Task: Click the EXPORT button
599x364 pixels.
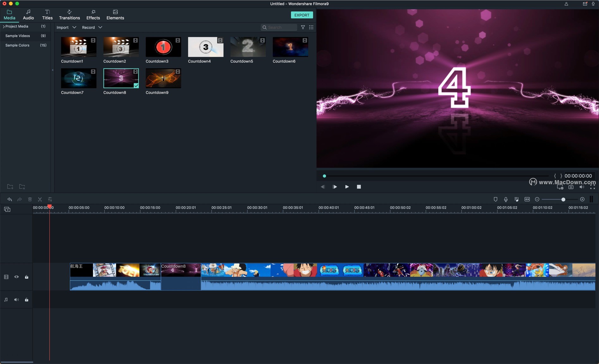Action: tap(302, 15)
